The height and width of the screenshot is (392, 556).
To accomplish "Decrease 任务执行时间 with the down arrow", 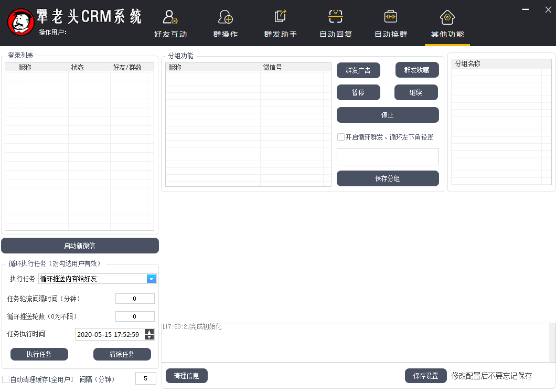I will [x=149, y=337].
